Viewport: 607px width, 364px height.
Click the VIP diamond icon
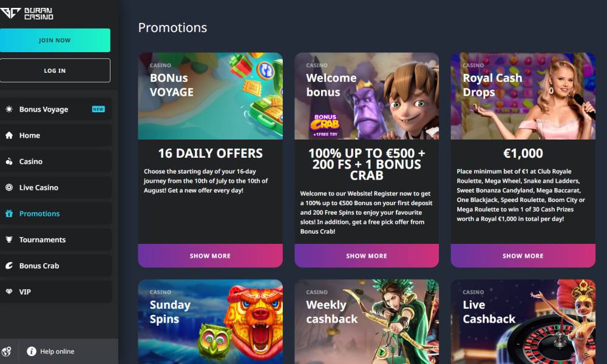(x=9, y=292)
